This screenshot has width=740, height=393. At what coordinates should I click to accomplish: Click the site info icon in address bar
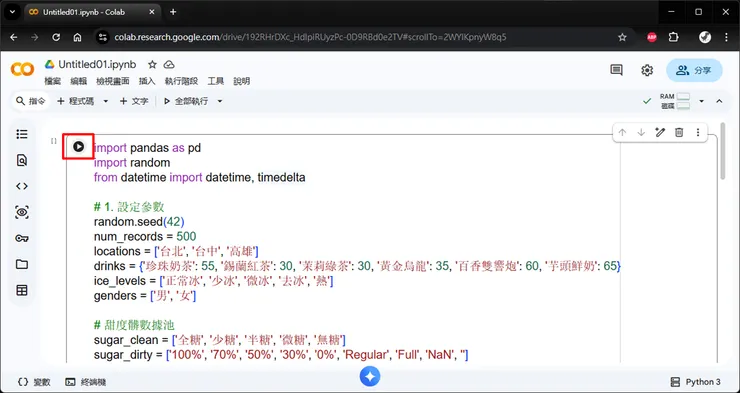[x=102, y=37]
